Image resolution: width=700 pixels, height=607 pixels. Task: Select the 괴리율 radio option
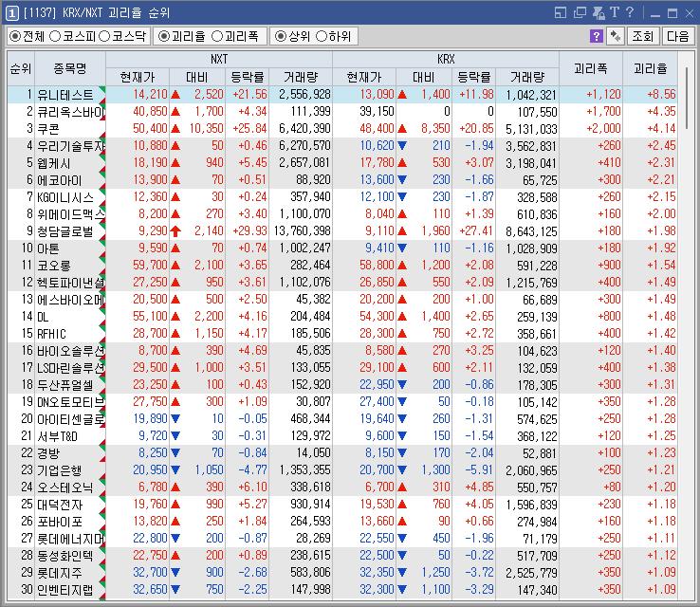pos(164,36)
